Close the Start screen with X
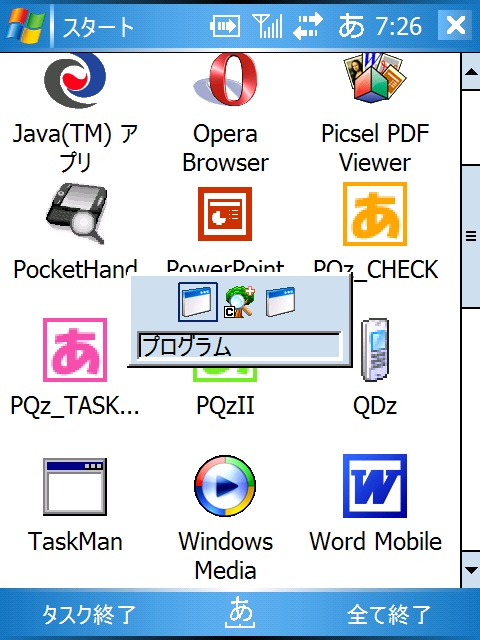 [x=455, y=25]
